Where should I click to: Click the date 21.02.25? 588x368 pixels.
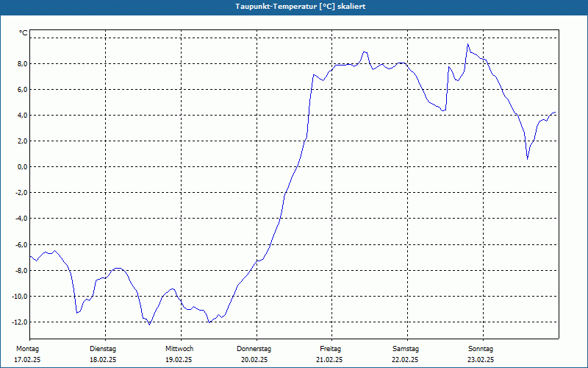(x=329, y=360)
